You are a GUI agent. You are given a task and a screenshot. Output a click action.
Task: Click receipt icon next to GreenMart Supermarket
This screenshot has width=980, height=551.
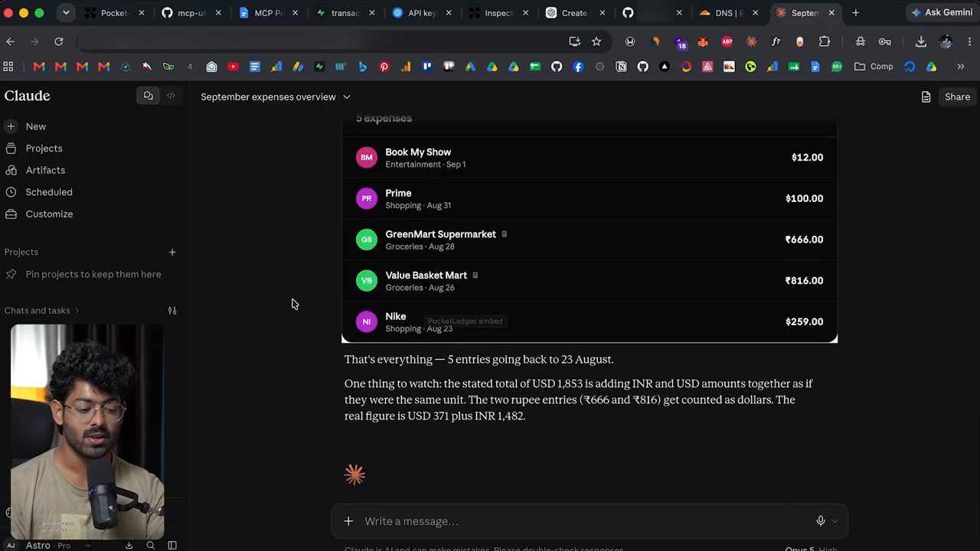(504, 234)
